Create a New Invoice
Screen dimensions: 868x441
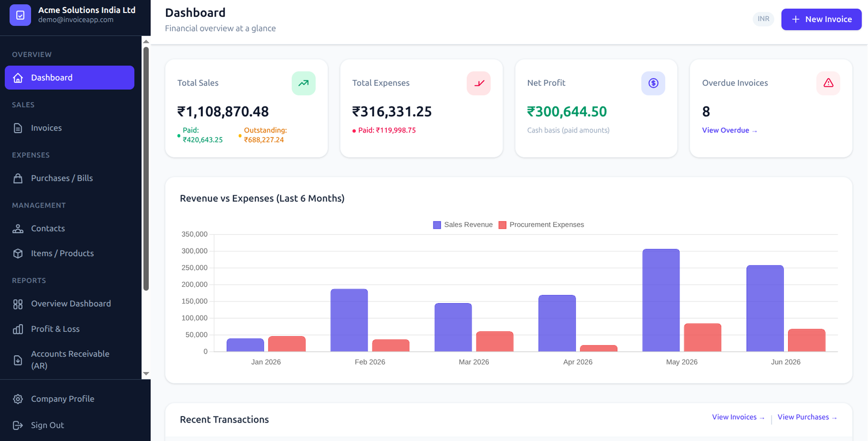pos(821,19)
